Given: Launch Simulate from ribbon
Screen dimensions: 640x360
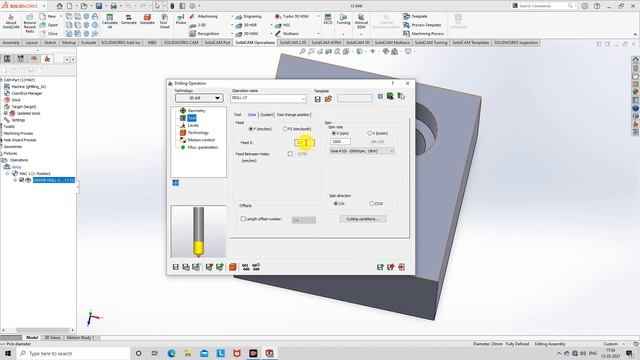Looking at the screenshot, I should click(x=147, y=19).
